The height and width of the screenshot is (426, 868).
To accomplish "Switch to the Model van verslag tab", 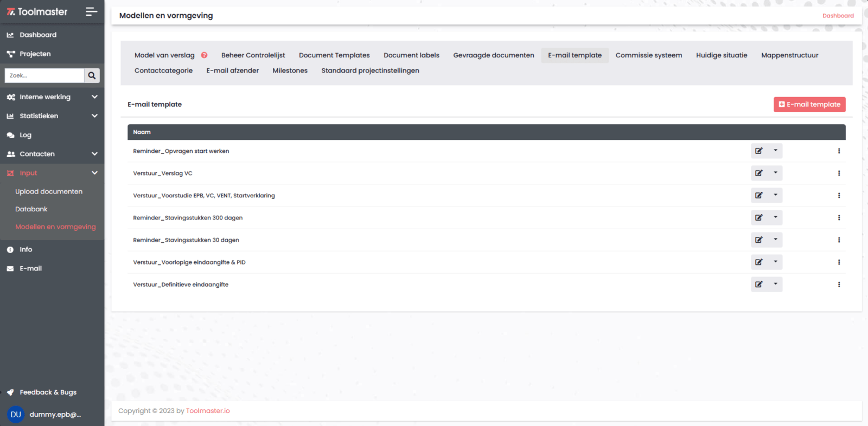I will [x=164, y=55].
